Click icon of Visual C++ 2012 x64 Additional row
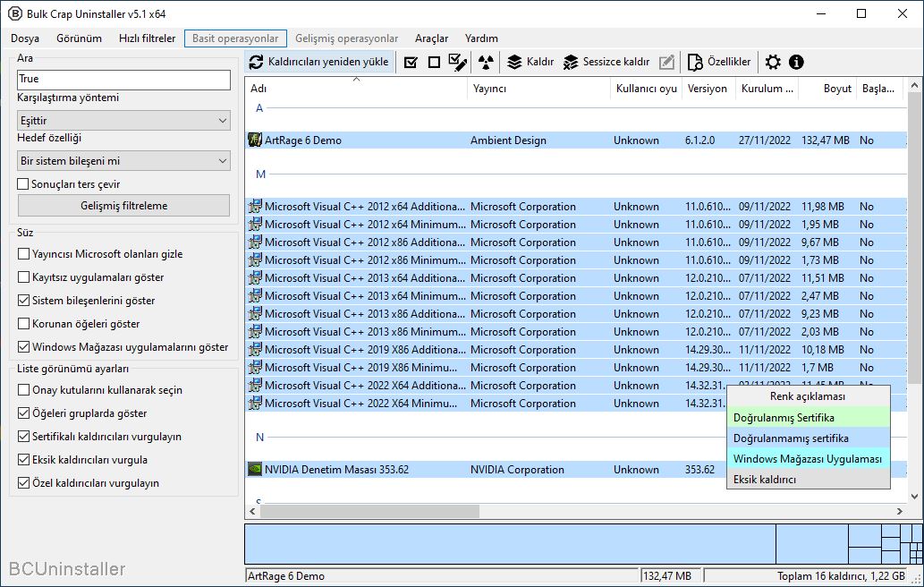Viewport: 924px width, 587px height. (255, 207)
